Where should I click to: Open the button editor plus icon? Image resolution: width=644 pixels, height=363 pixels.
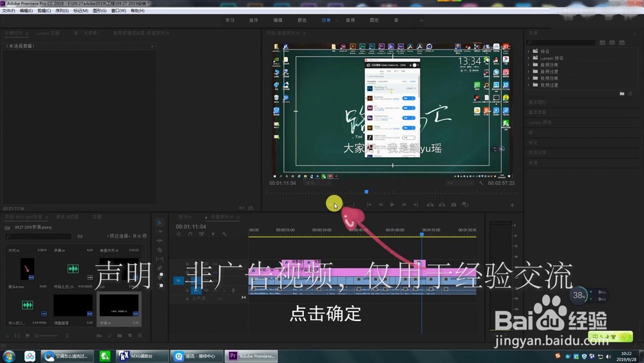[x=512, y=205]
